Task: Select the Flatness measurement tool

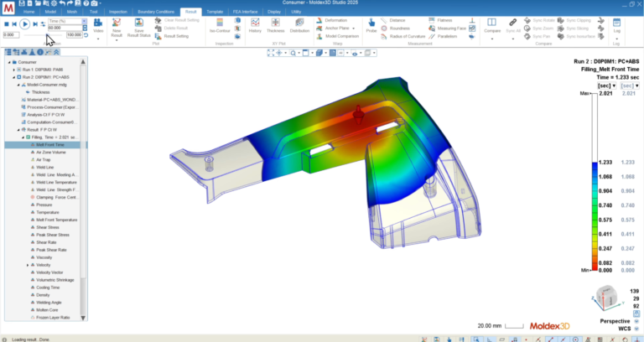Action: [x=440, y=20]
